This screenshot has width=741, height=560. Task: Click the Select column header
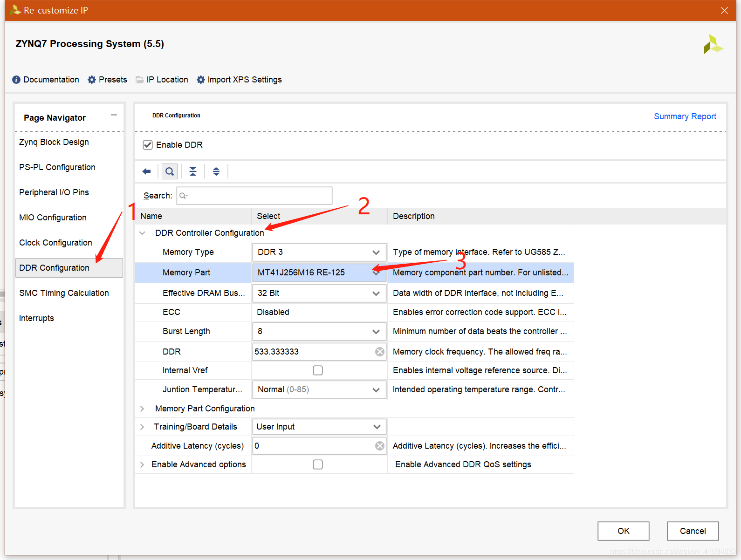[x=319, y=216]
